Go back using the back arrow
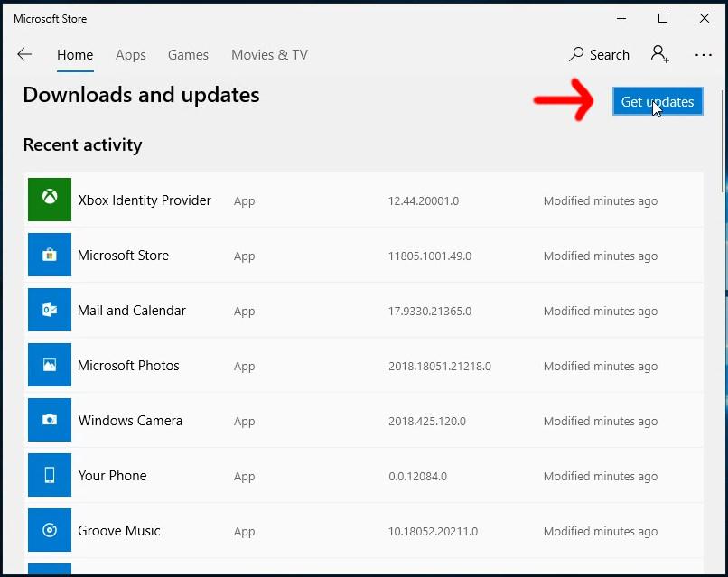728x577 pixels. (24, 55)
